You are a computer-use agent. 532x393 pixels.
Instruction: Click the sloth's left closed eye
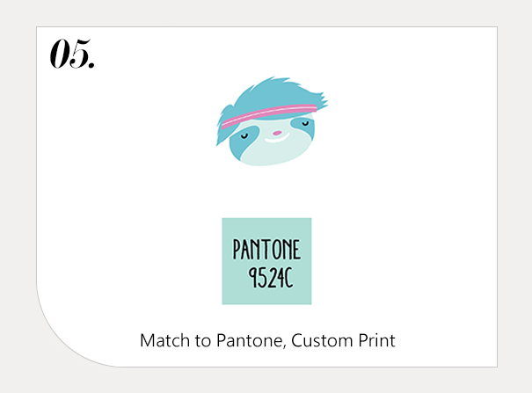[244, 136]
